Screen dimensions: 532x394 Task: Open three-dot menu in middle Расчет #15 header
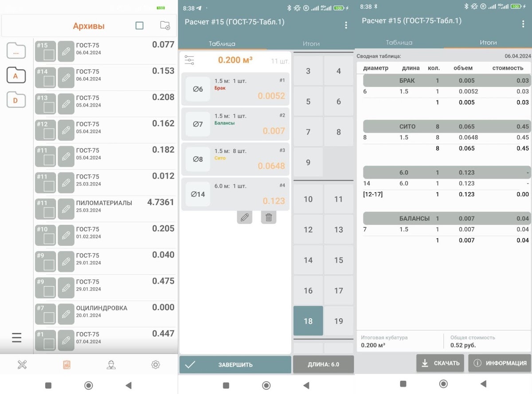tap(346, 25)
